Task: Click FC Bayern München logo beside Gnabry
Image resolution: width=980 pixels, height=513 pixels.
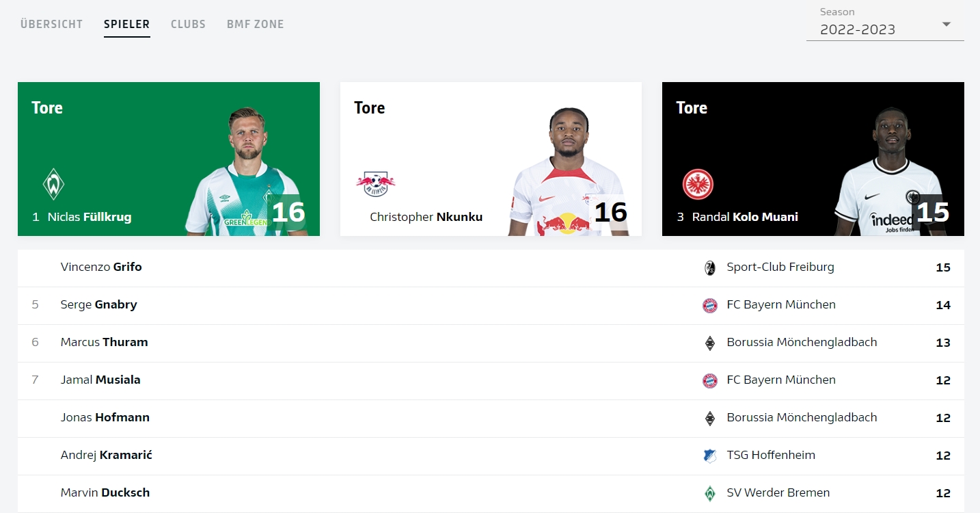Action: [x=710, y=306]
